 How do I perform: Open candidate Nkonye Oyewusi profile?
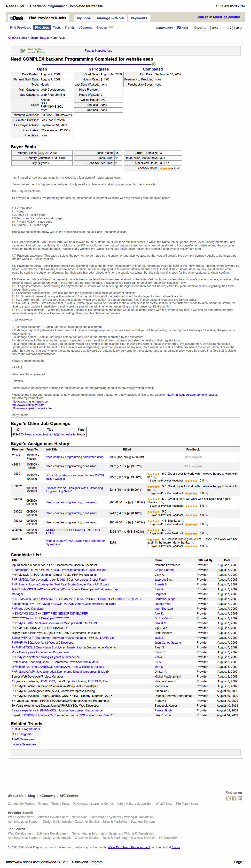coord(165,681)
